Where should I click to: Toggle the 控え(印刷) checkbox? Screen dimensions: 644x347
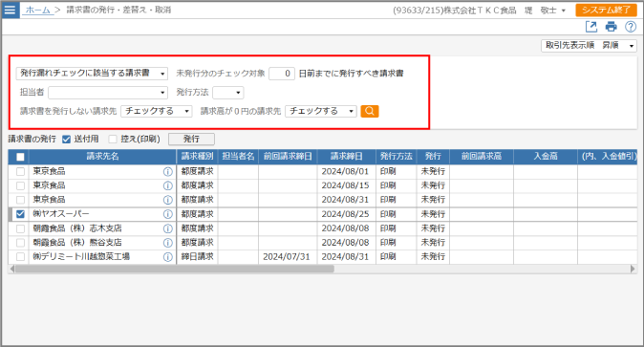[113, 140]
